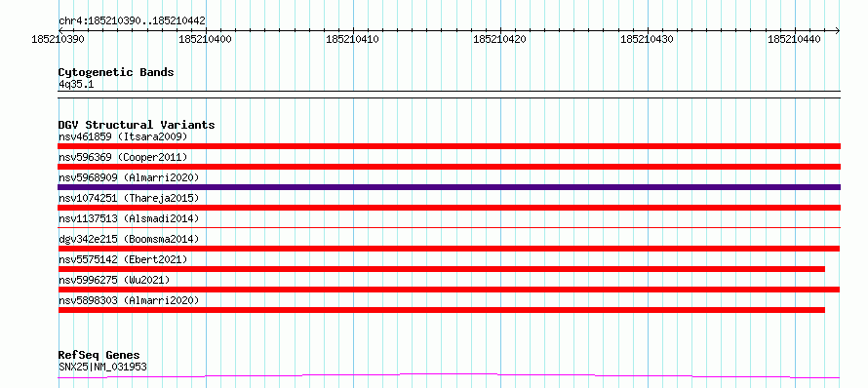This screenshot has height=388, width=868.
Task: Select the nsv1074251 (Thareja2015) variant label
Action: point(129,198)
